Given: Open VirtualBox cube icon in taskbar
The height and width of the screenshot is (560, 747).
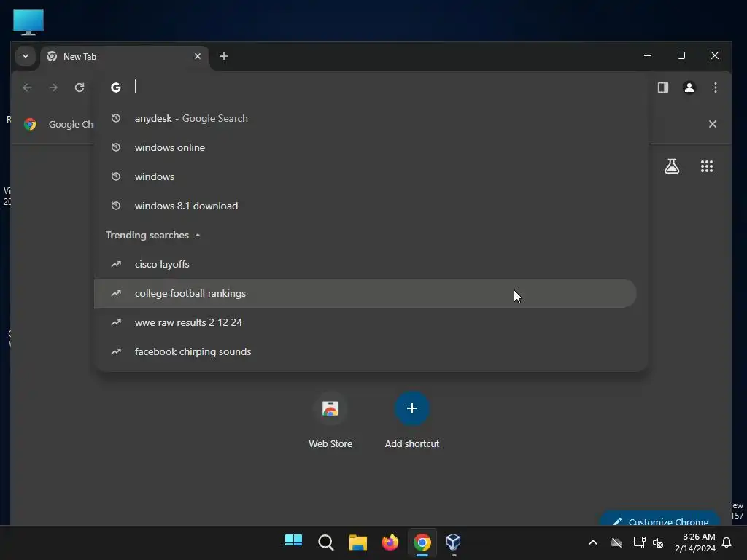Looking at the screenshot, I should click(454, 542).
